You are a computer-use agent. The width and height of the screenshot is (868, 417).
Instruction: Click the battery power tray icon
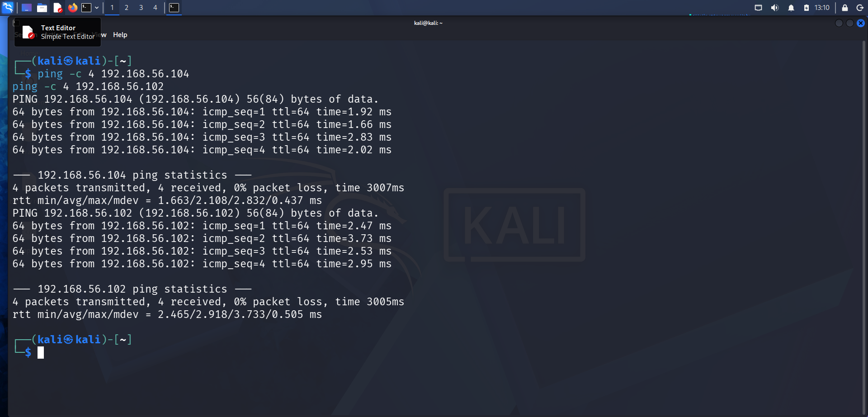pos(807,8)
